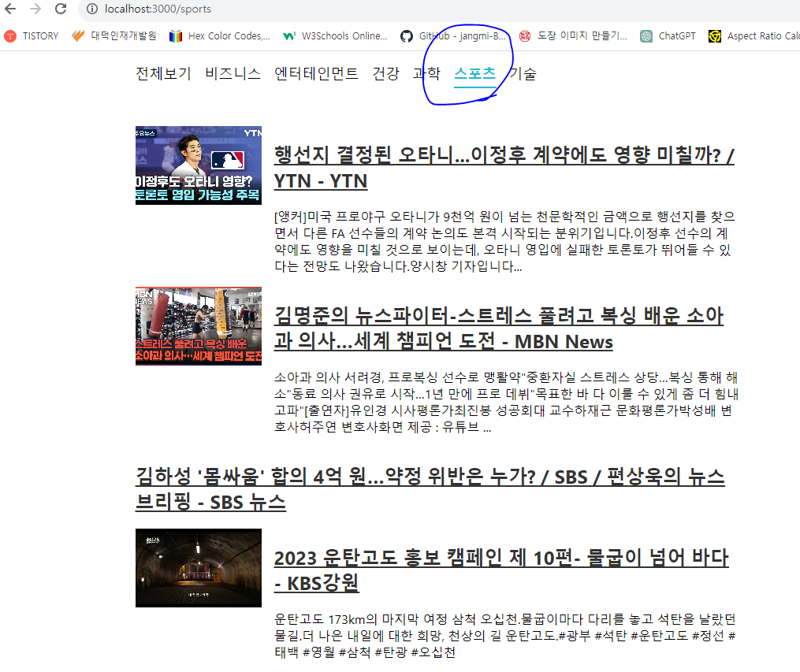The height and width of the screenshot is (672, 800).
Task: Select the 스포츠 category tab
Action: [475, 75]
